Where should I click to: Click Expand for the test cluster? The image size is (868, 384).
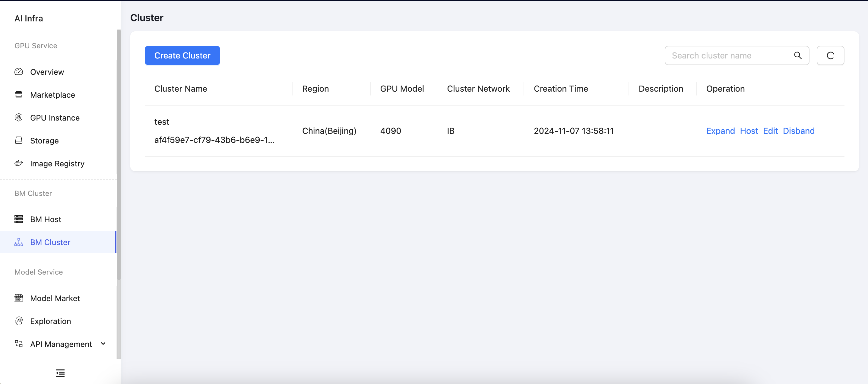pos(721,131)
